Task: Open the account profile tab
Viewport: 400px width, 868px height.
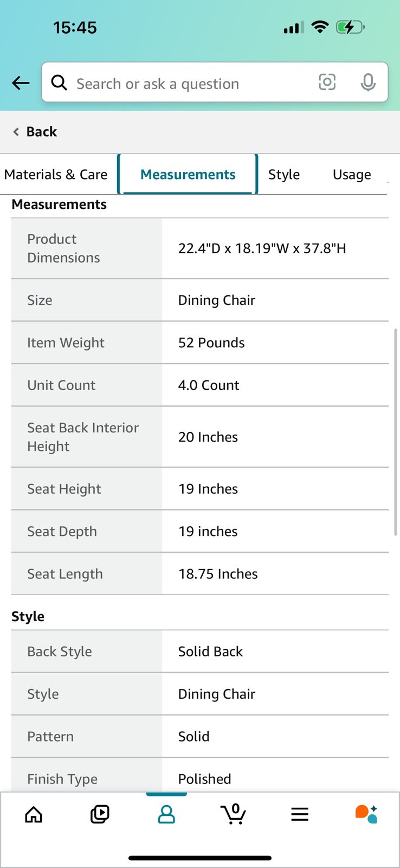Action: tap(166, 814)
